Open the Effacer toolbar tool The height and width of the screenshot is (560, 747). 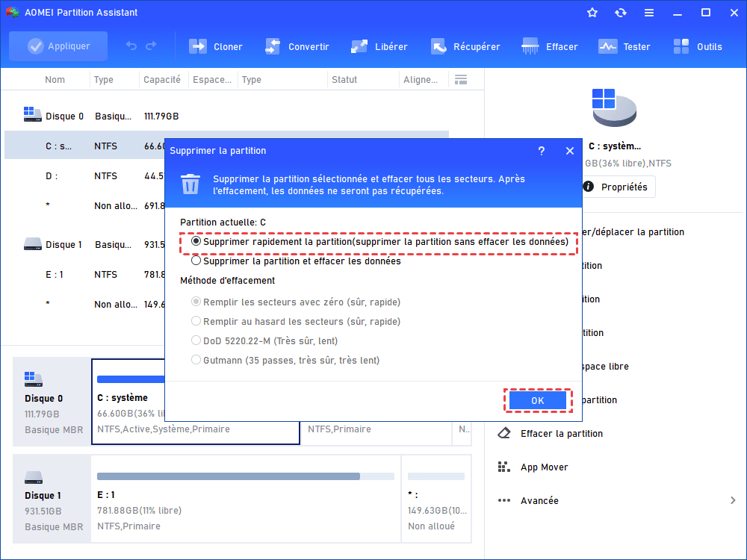pos(549,46)
